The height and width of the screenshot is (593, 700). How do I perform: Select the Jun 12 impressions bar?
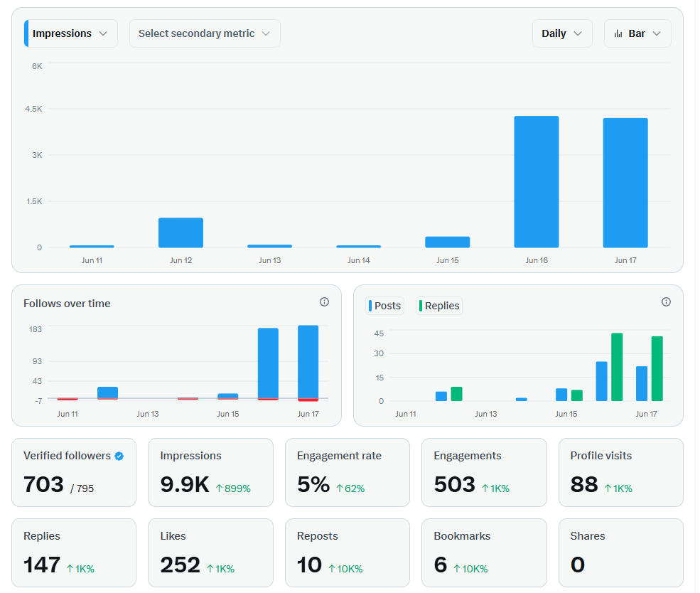click(x=181, y=233)
